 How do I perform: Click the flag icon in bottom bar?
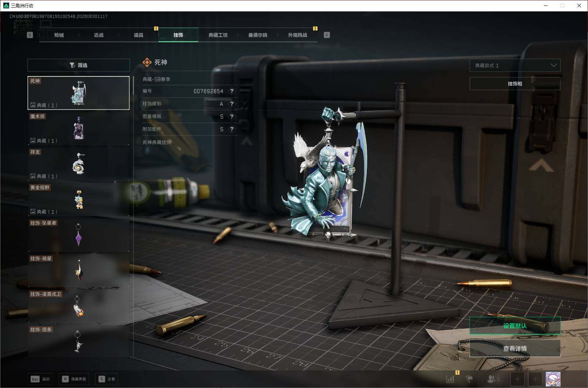[x=469, y=379]
